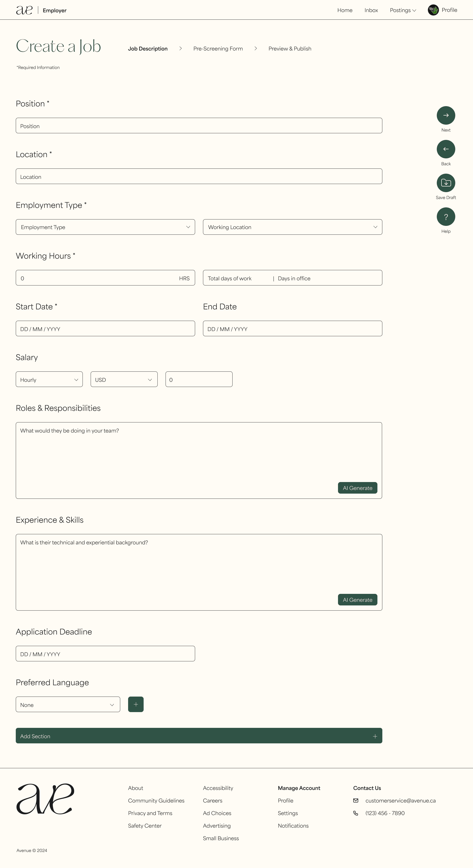Click the Start Date field

(x=105, y=329)
